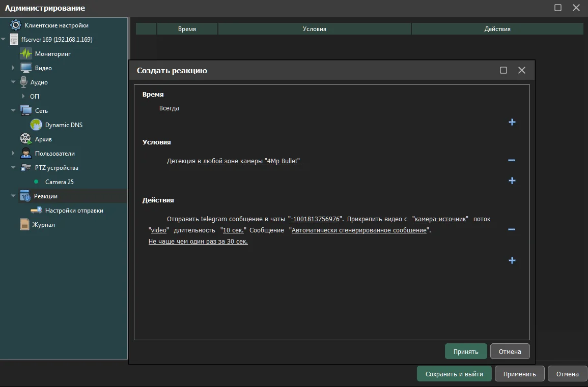Click the Видео monitor icon
The image size is (588, 387).
click(x=26, y=68)
